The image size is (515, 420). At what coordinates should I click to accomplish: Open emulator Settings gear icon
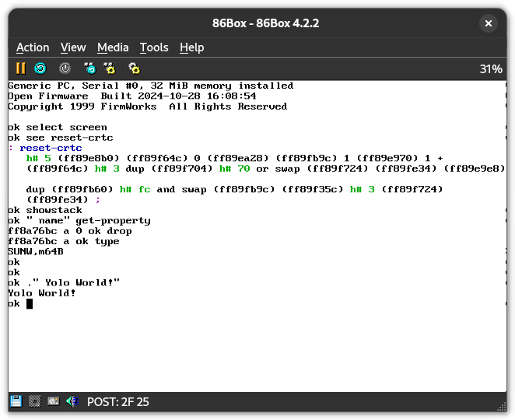point(134,68)
